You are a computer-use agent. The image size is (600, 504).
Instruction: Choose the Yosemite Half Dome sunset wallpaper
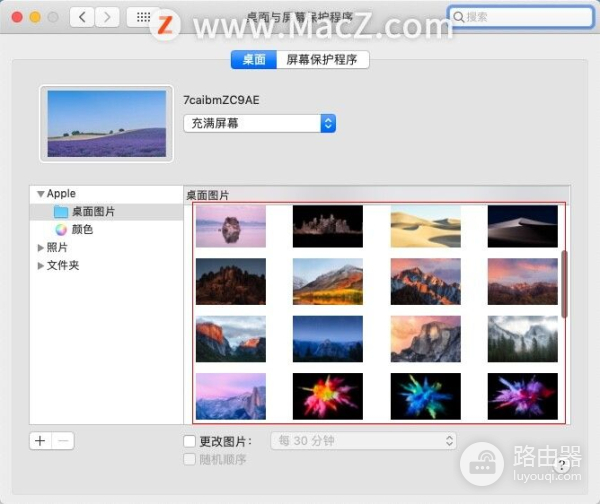426,339
